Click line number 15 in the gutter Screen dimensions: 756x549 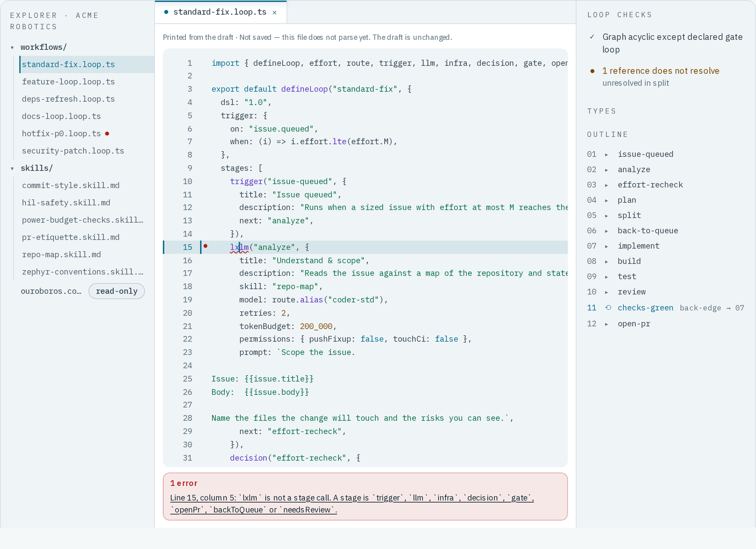pyautogui.click(x=187, y=247)
